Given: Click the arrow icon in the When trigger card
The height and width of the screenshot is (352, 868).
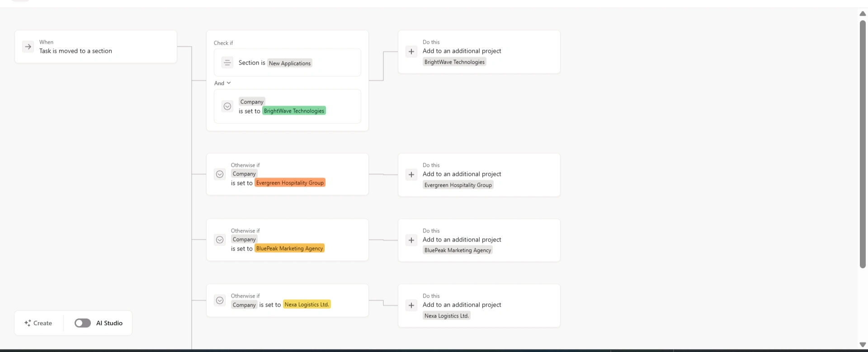Looking at the screenshot, I should pyautogui.click(x=28, y=47).
